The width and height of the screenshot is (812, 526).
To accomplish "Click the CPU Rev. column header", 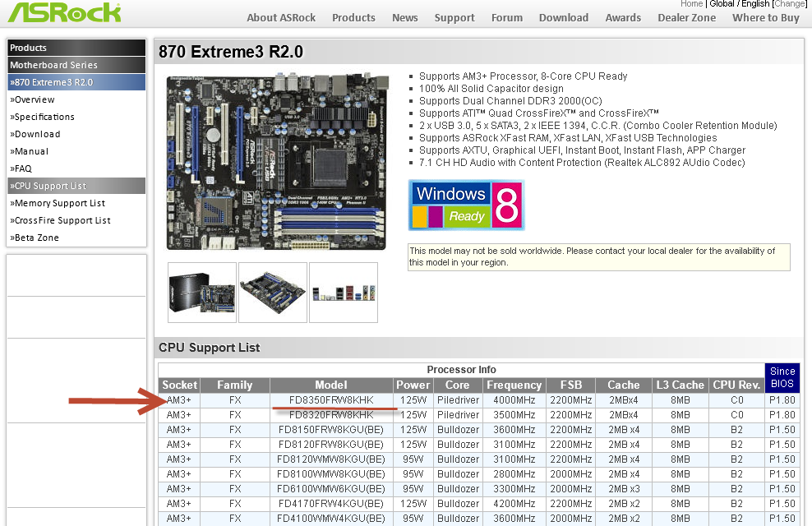I will point(736,385).
